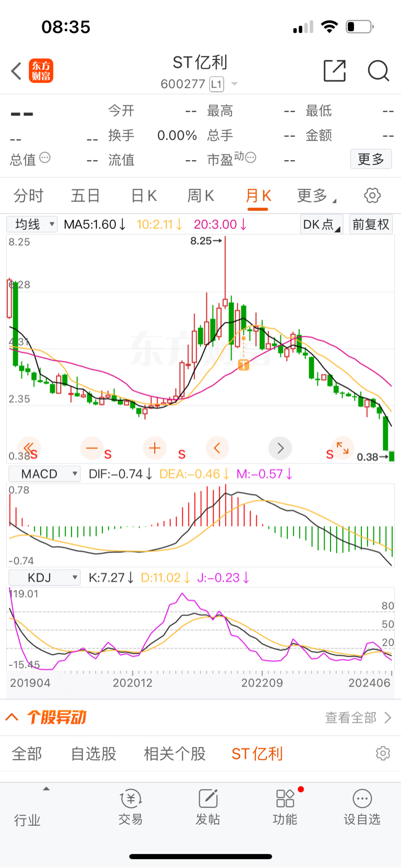
Task: Open the search magnifier icon
Action: click(379, 70)
